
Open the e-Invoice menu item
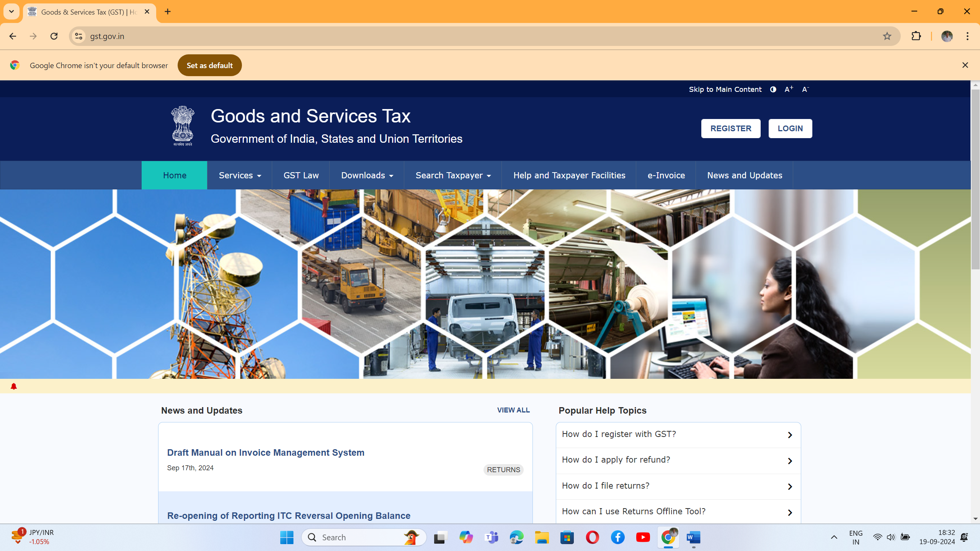[x=666, y=175]
